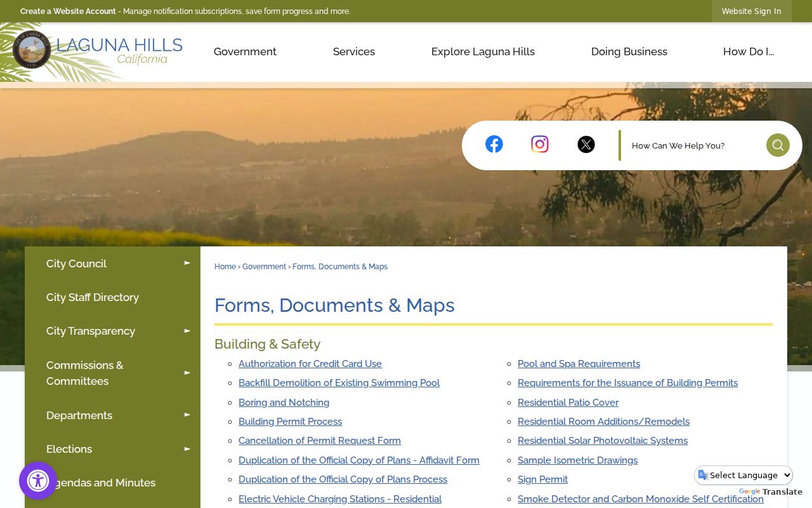Open the Government main menu
The image size is (812, 508).
pyautogui.click(x=245, y=51)
